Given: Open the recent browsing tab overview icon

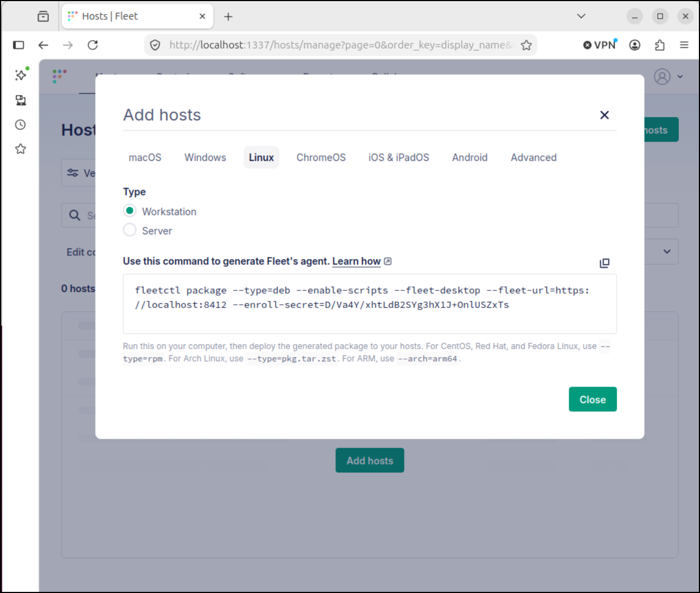Looking at the screenshot, I should 43,16.
